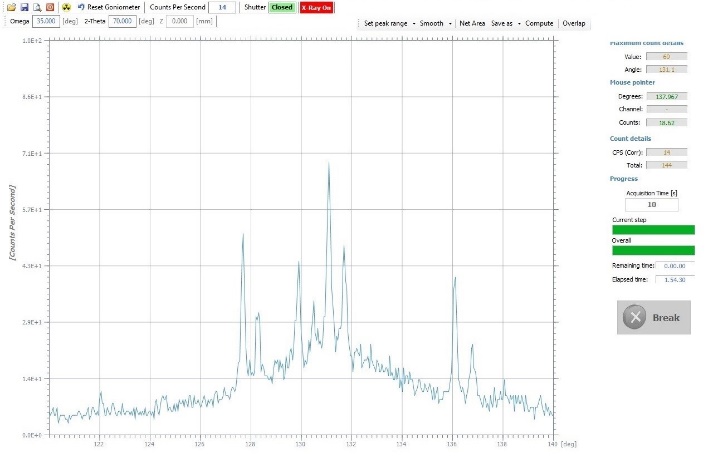Click the Reset Goniometer undo arrow icon
713x468 pixels.
pos(81,7)
